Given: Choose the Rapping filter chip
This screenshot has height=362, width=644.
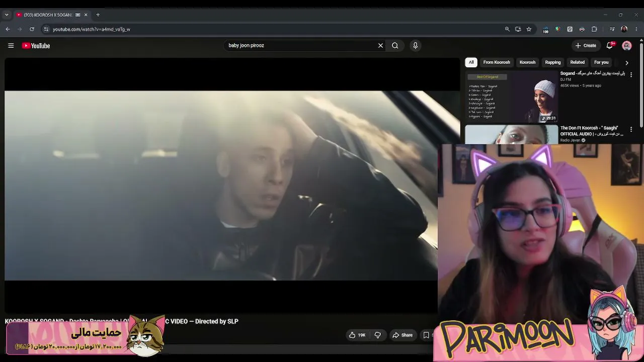Looking at the screenshot, I should click(552, 62).
